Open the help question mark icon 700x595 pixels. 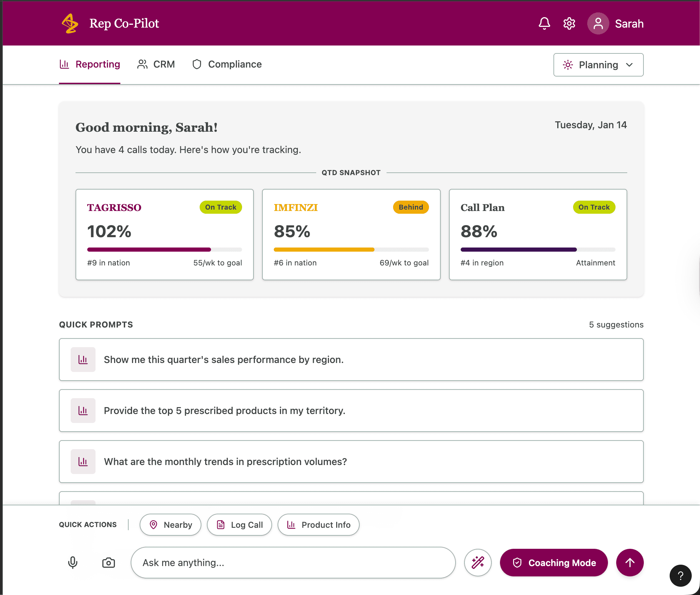click(x=680, y=576)
